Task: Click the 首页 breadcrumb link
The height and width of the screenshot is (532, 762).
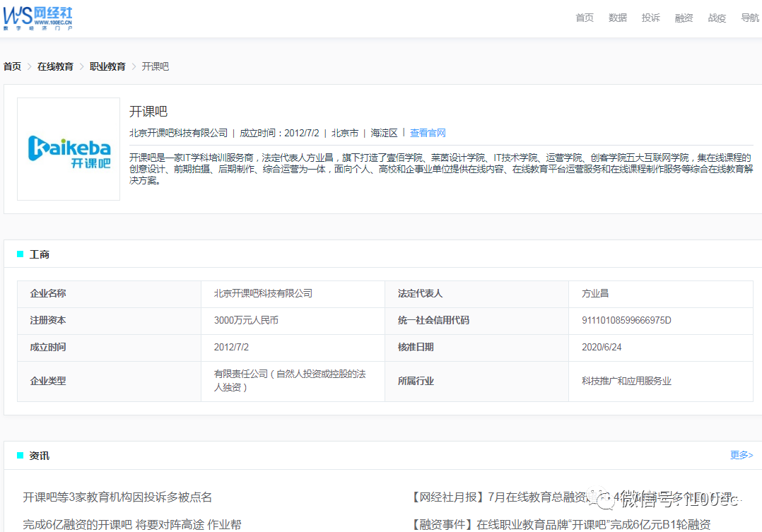Action: coord(13,66)
